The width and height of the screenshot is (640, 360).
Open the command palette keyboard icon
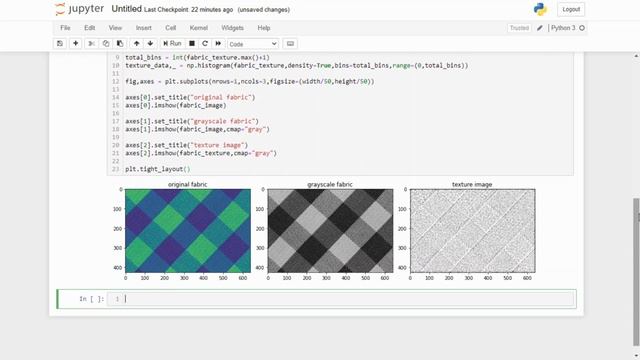tap(290, 44)
